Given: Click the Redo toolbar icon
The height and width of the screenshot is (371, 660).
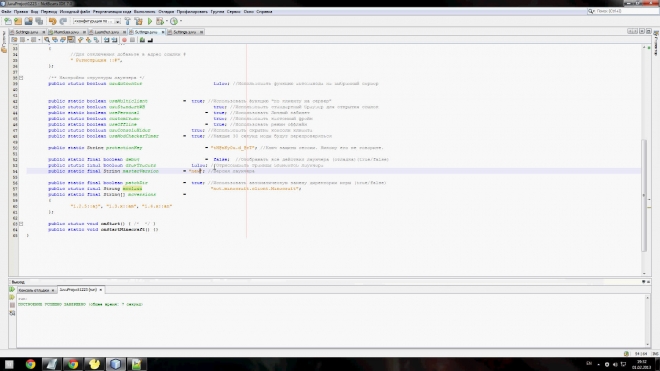Looking at the screenshot, I should coord(63,21).
